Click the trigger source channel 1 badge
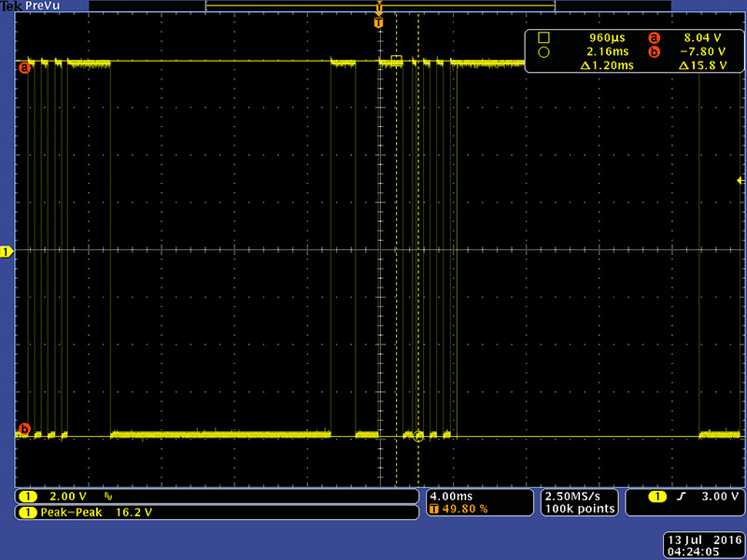Image resolution: width=747 pixels, height=560 pixels. 659,497
